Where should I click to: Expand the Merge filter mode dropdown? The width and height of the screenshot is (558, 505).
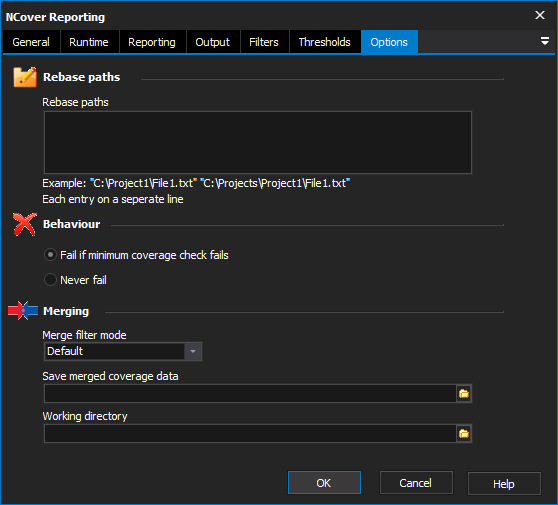[x=193, y=352]
